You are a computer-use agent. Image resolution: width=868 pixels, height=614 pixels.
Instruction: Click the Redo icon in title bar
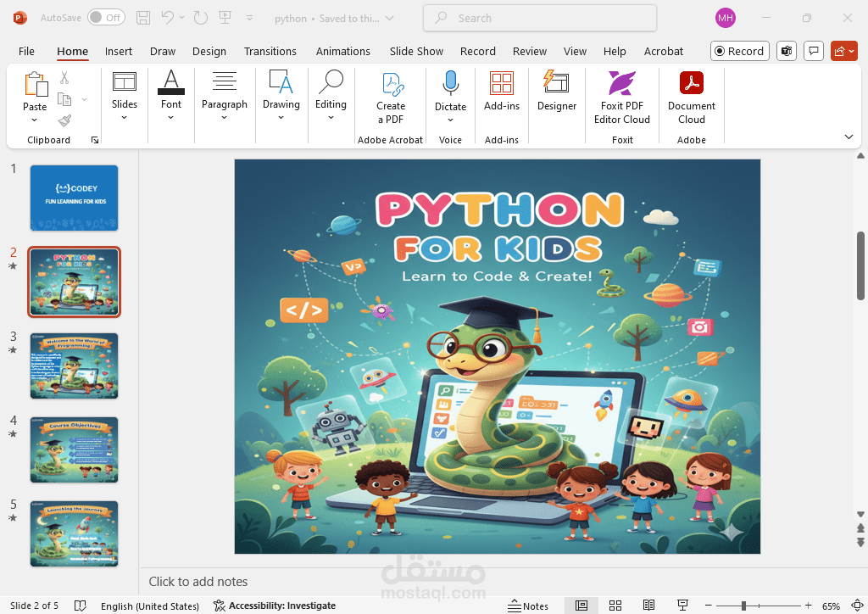pos(200,18)
